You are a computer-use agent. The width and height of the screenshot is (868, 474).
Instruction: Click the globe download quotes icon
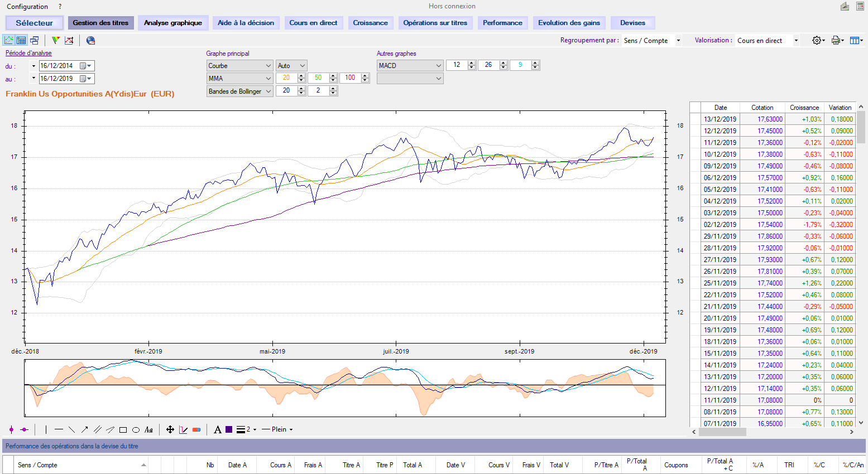click(90, 40)
